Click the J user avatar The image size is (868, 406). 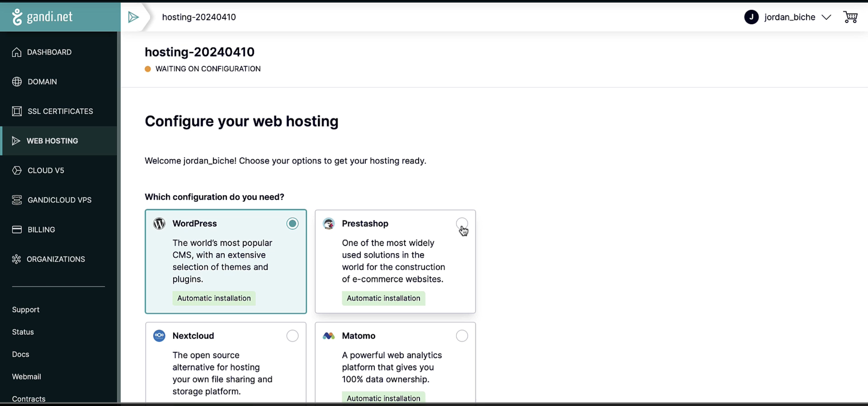point(751,17)
